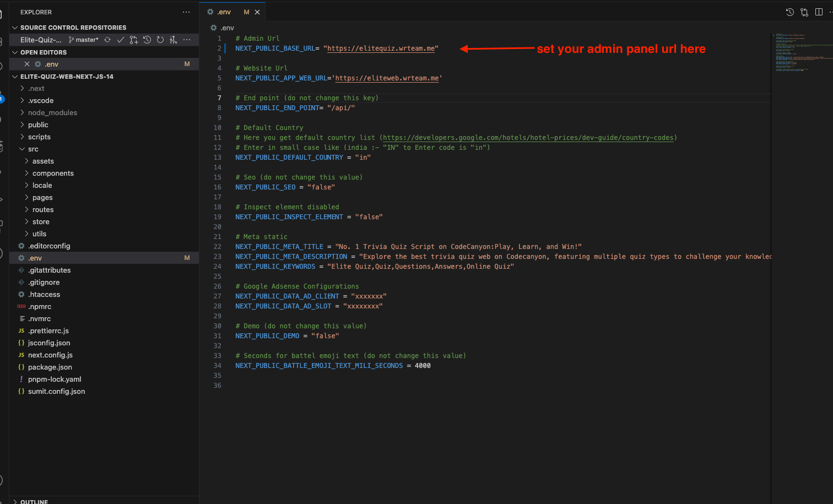Open the branch graph icon in Source Control
This screenshot has height=504, width=833.
[174, 40]
